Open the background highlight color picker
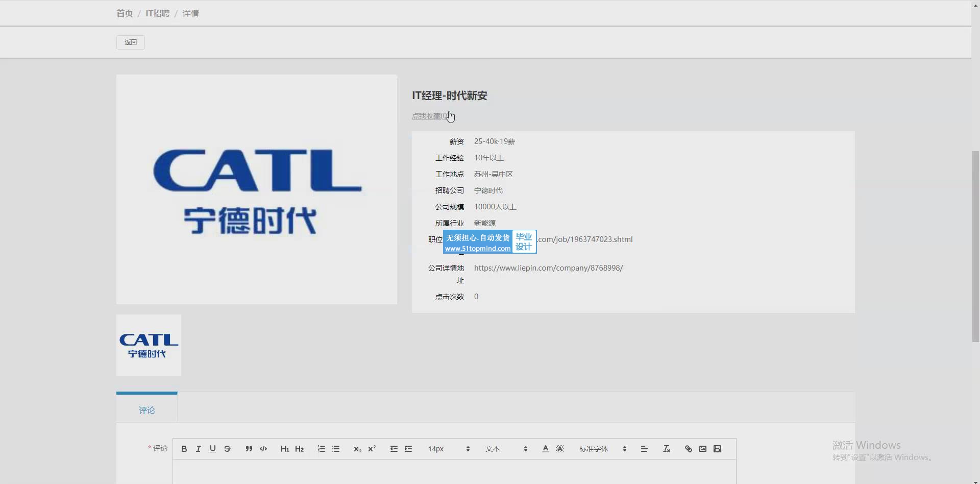The width and height of the screenshot is (980, 484). point(560,449)
